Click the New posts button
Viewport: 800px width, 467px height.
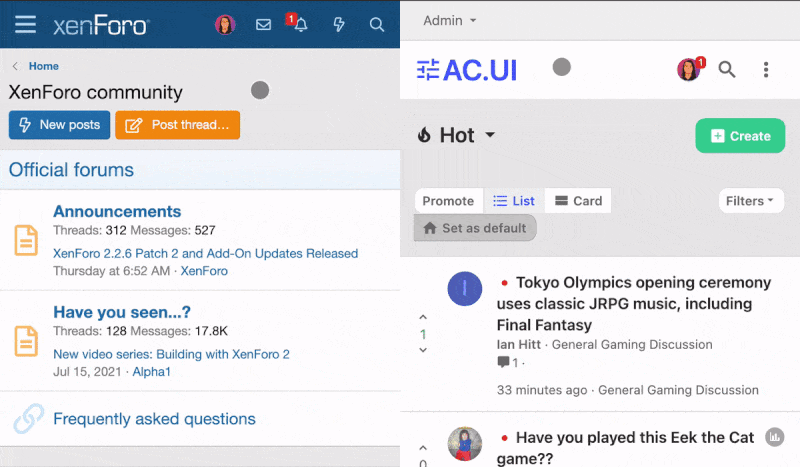pyautogui.click(x=59, y=125)
